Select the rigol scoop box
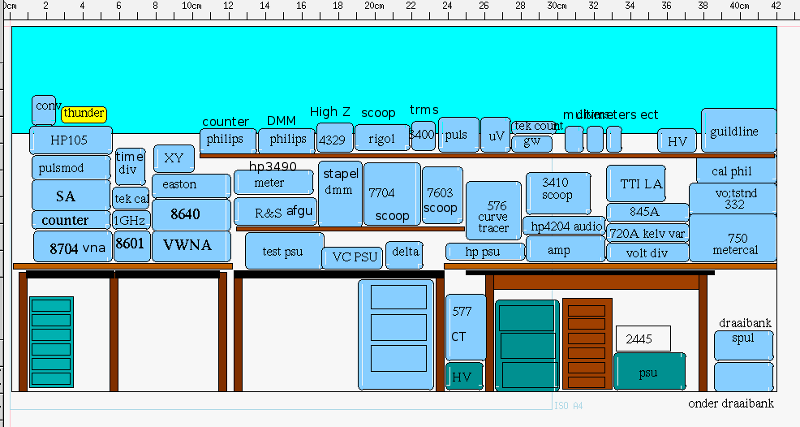This screenshot has width=800, height=427. pos(382,138)
